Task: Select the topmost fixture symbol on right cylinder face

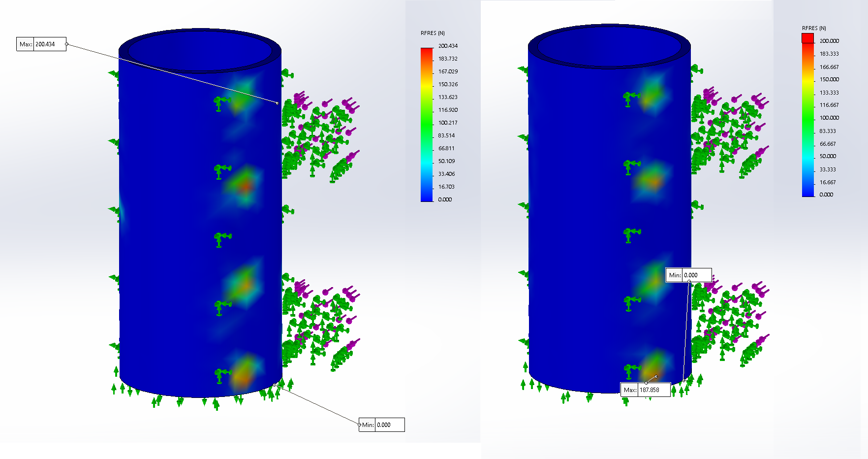Action: tap(631, 97)
